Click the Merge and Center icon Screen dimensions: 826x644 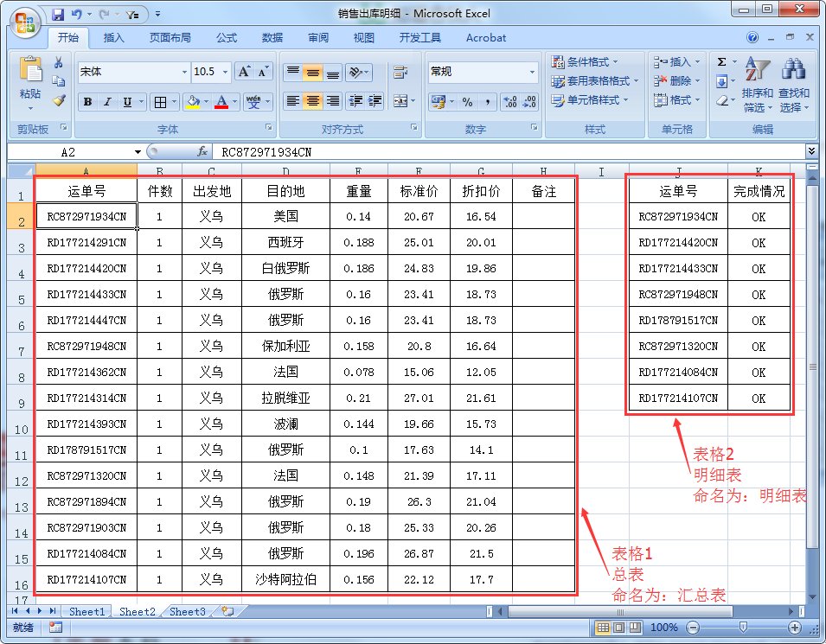pyautogui.click(x=401, y=101)
